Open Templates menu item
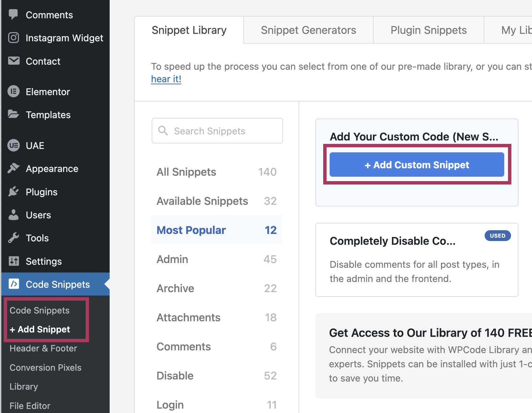Image resolution: width=532 pixels, height=413 pixels. [56, 115]
